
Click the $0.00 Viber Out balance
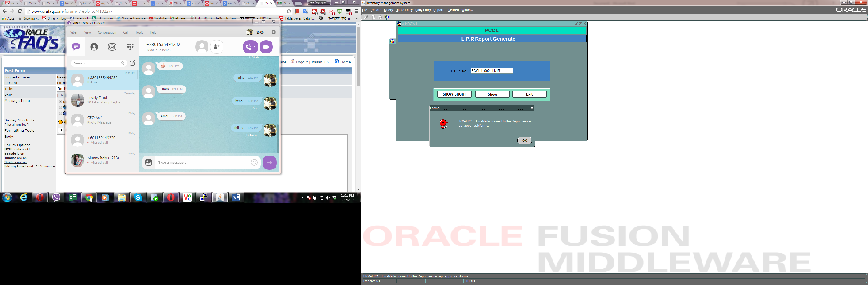[260, 33]
